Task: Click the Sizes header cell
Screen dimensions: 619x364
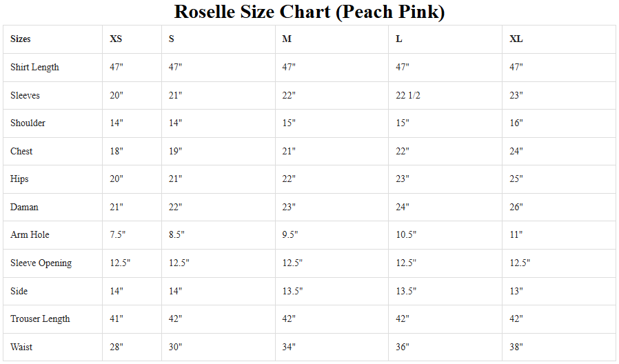Action: 21,39
